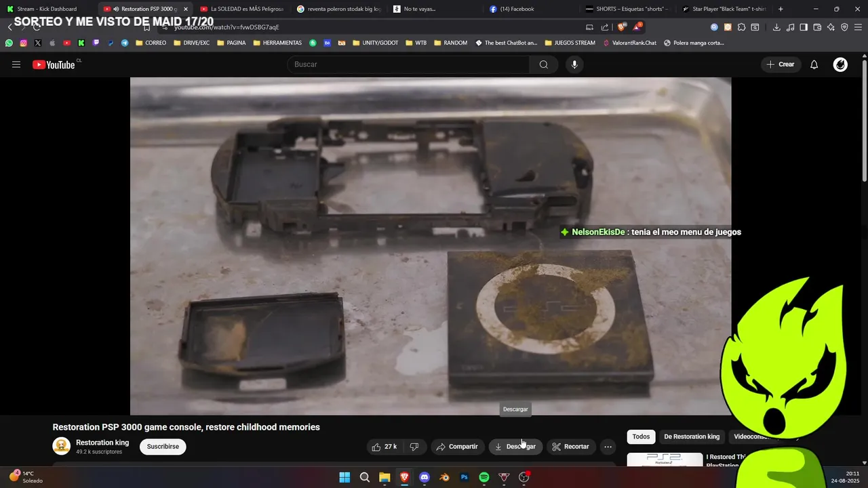Select the De Restoration king filter chip

(692, 436)
